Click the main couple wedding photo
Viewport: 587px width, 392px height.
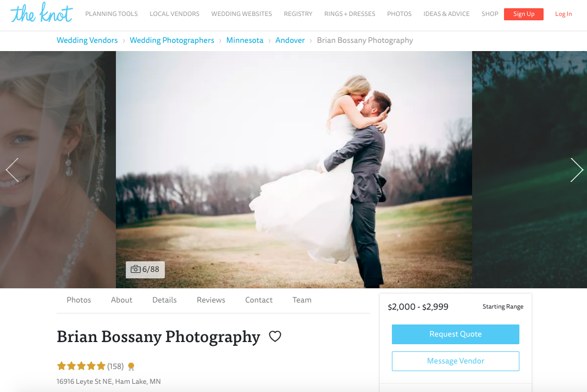click(x=294, y=170)
